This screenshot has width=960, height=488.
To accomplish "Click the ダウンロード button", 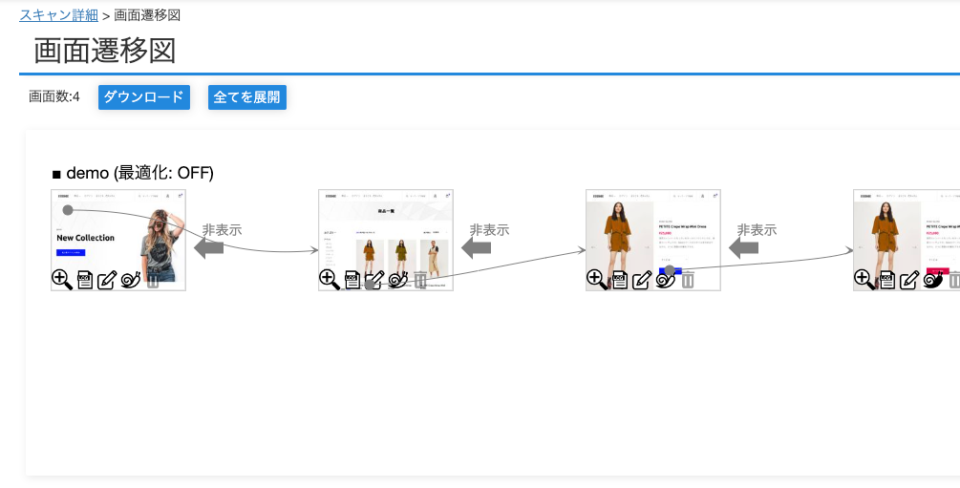I will tap(144, 97).
